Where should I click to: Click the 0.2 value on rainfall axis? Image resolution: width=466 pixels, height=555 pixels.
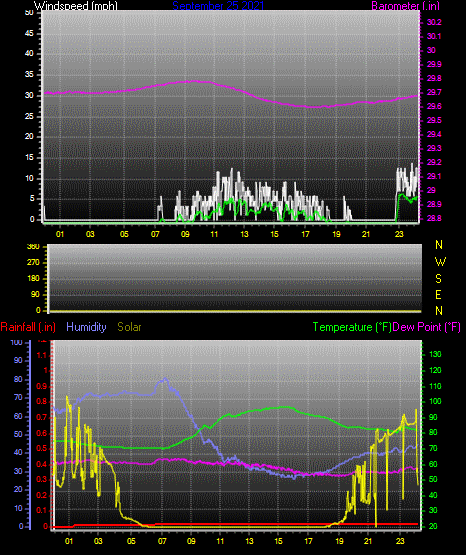point(42,495)
